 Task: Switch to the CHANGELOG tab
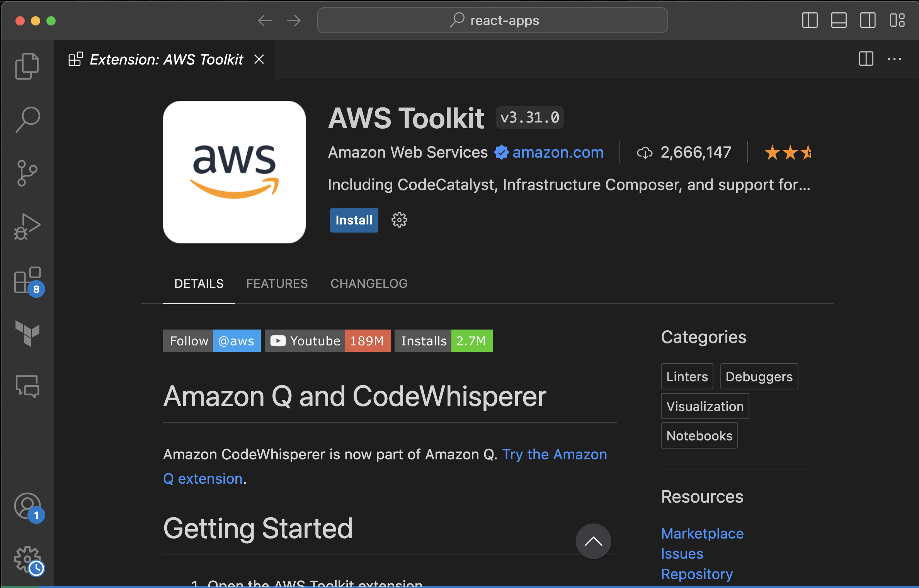tap(369, 284)
